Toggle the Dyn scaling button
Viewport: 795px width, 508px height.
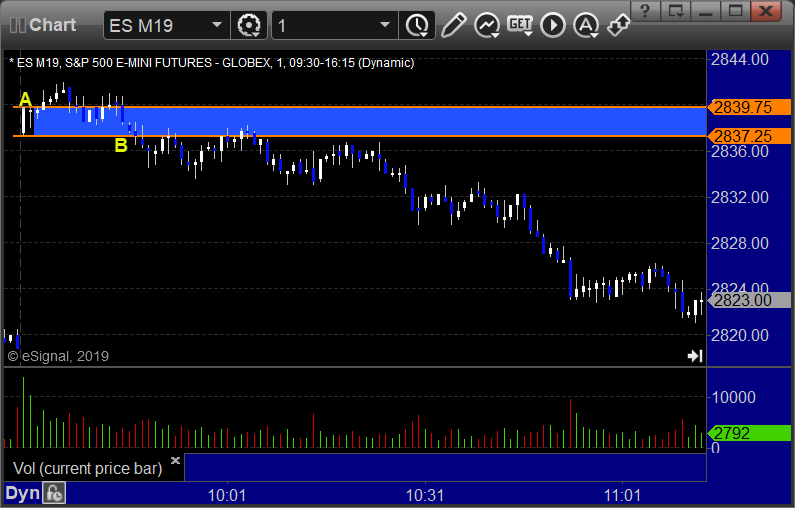[x=22, y=494]
